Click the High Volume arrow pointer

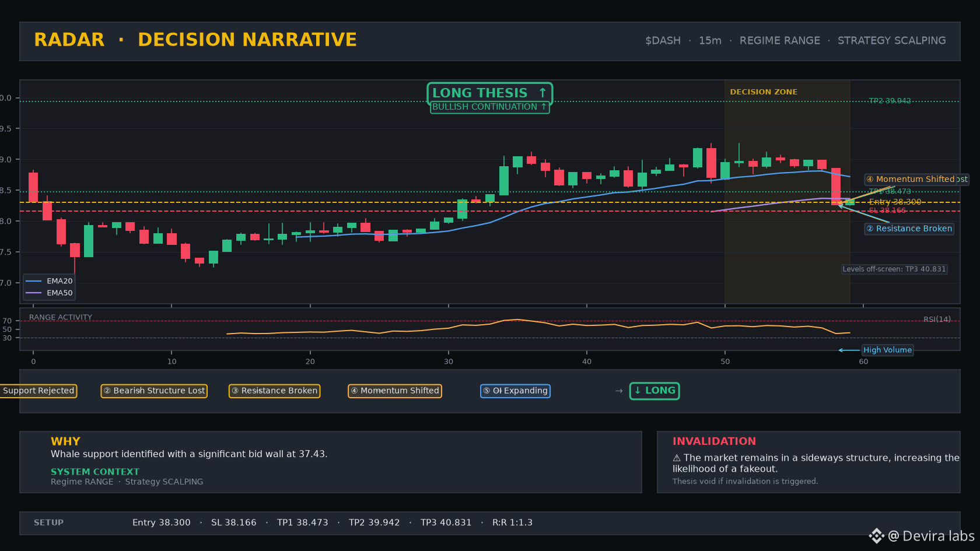click(x=849, y=350)
